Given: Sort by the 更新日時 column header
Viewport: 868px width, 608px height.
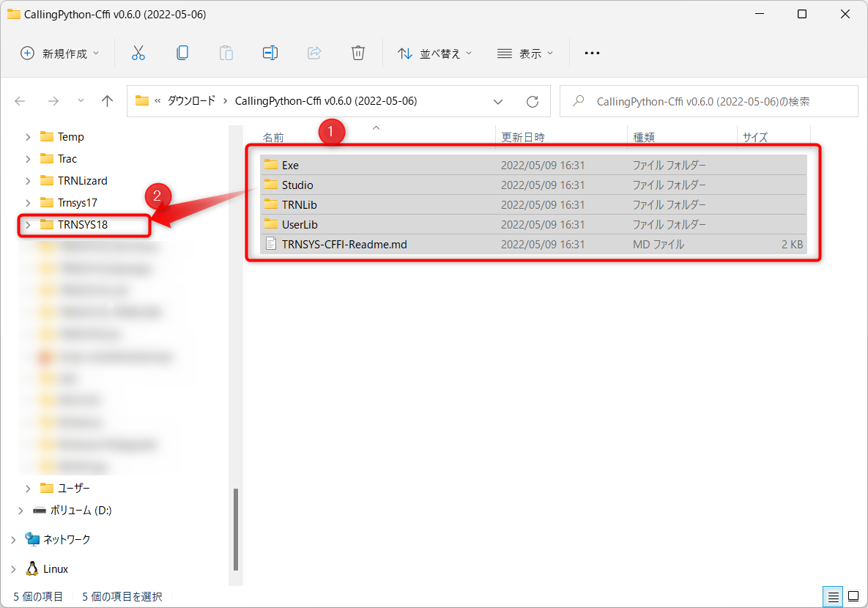Looking at the screenshot, I should click(x=523, y=137).
